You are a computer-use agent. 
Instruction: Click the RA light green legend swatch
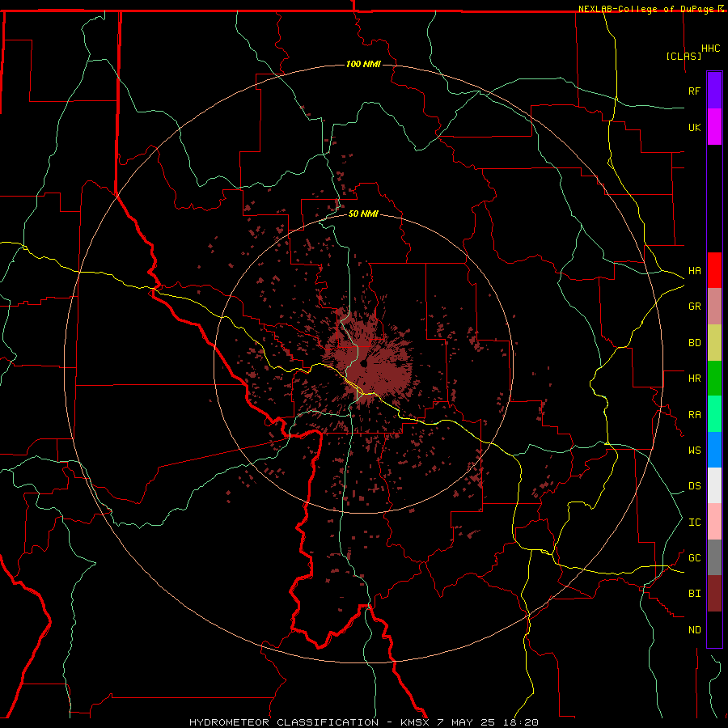pyautogui.click(x=714, y=414)
